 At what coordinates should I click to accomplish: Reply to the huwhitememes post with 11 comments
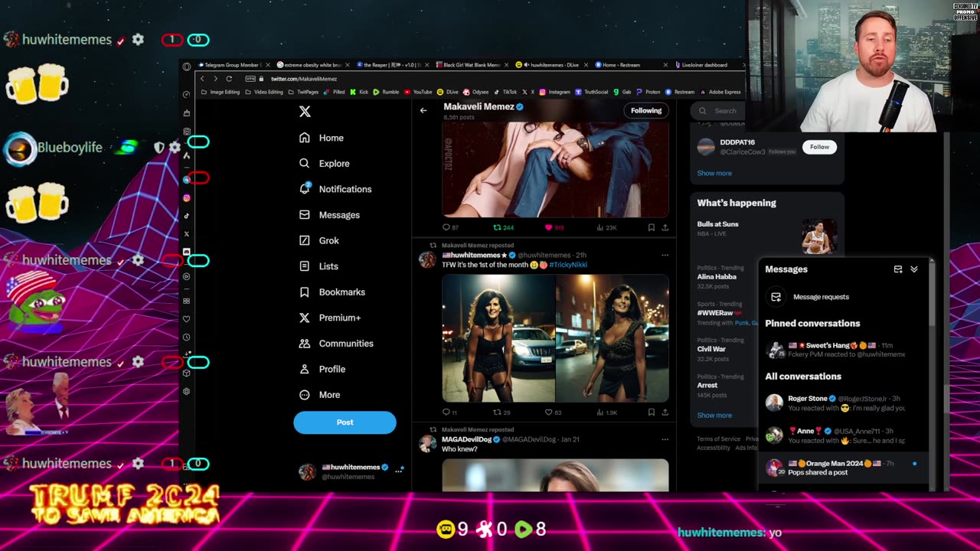tap(449, 412)
